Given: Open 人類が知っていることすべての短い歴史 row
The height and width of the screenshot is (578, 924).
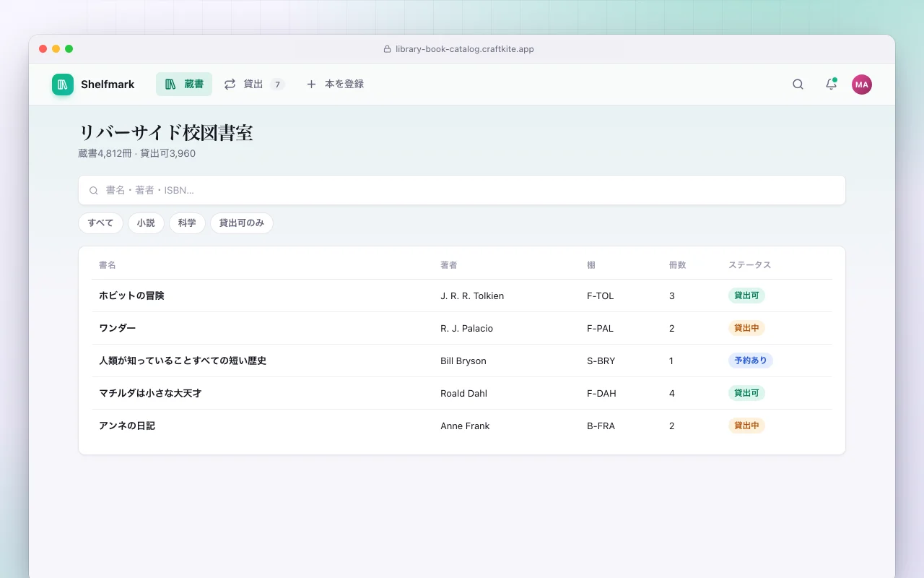Looking at the screenshot, I should (462, 361).
